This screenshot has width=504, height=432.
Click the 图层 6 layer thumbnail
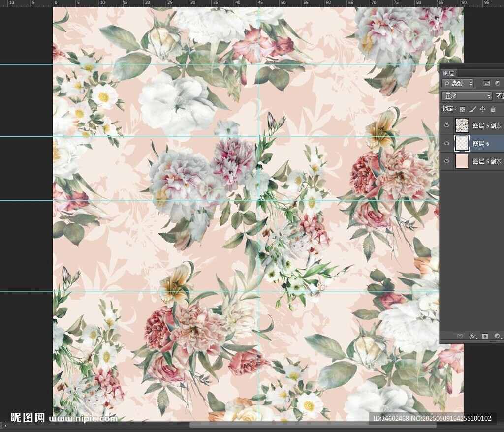(462, 143)
